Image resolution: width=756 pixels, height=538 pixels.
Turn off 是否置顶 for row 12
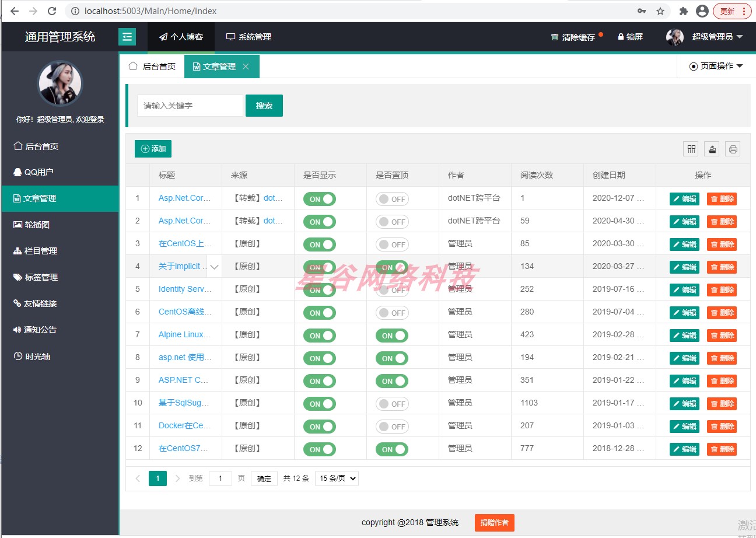(392, 449)
